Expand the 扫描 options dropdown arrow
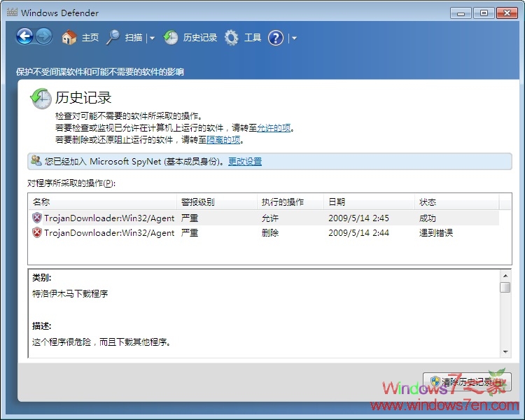Screen dimensions: 525x420 click(152, 38)
